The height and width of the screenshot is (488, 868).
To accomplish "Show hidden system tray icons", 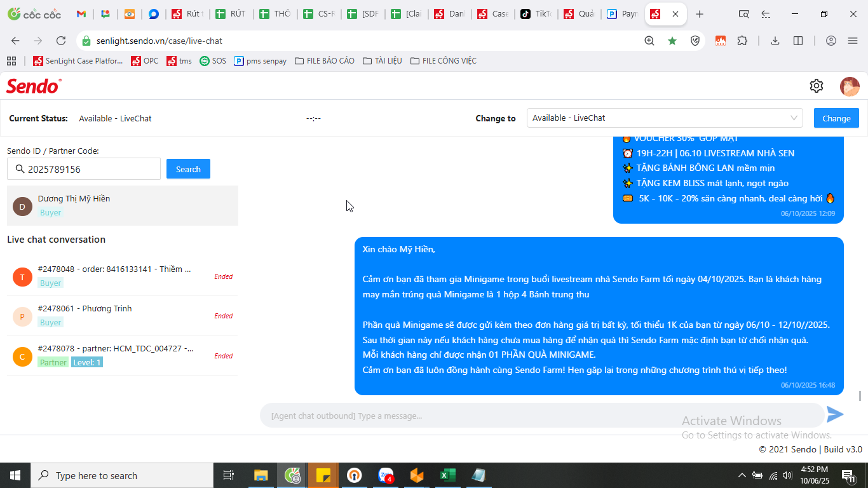I will pos(742,475).
